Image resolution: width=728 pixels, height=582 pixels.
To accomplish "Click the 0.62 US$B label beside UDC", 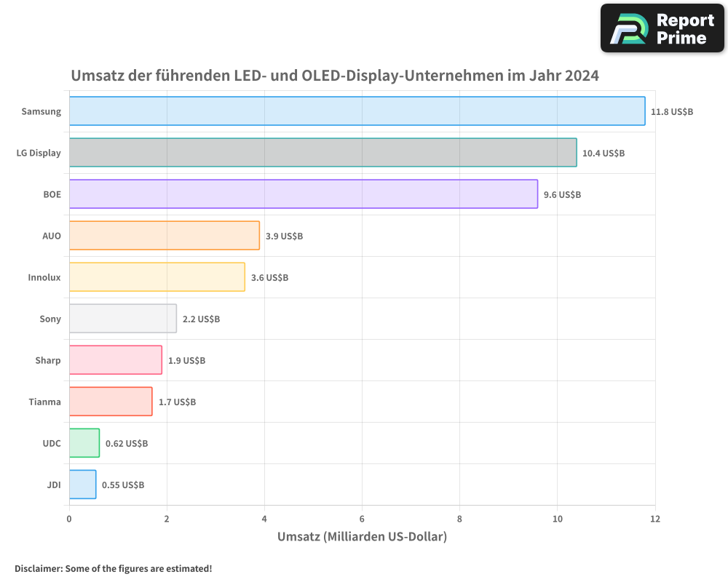I will [126, 443].
